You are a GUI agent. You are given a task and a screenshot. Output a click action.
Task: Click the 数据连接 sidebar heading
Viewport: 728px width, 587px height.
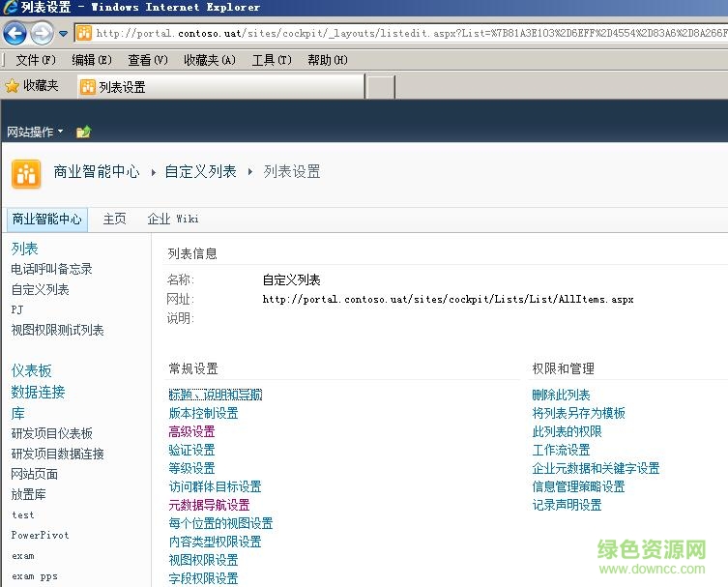point(38,392)
